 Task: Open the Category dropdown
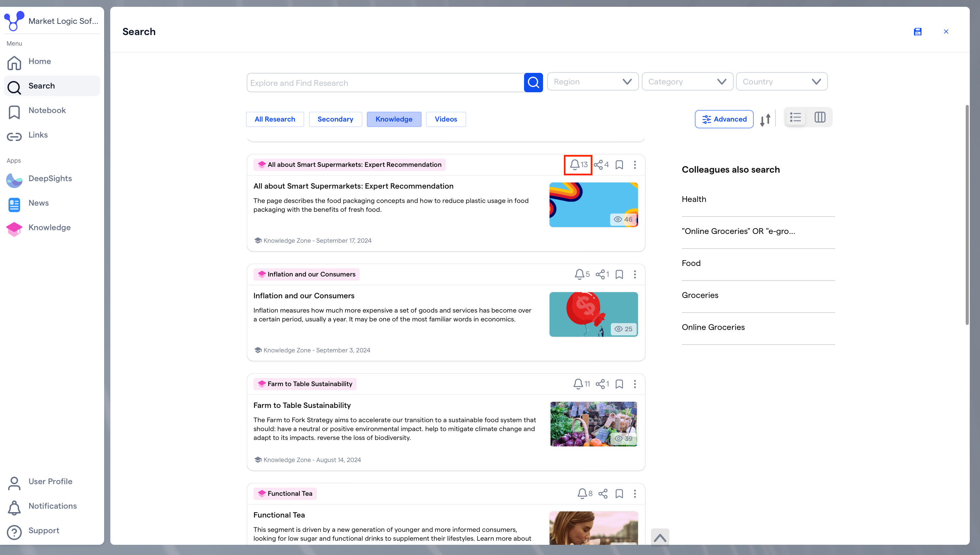tap(687, 82)
